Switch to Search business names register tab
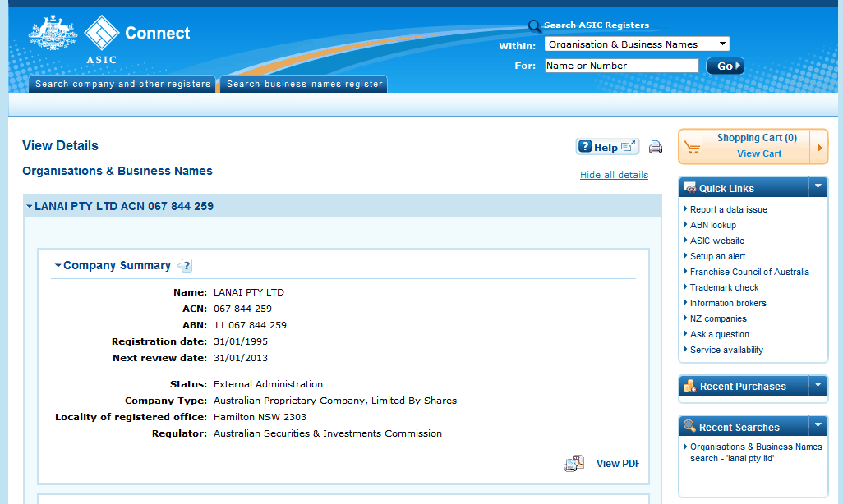 [303, 83]
